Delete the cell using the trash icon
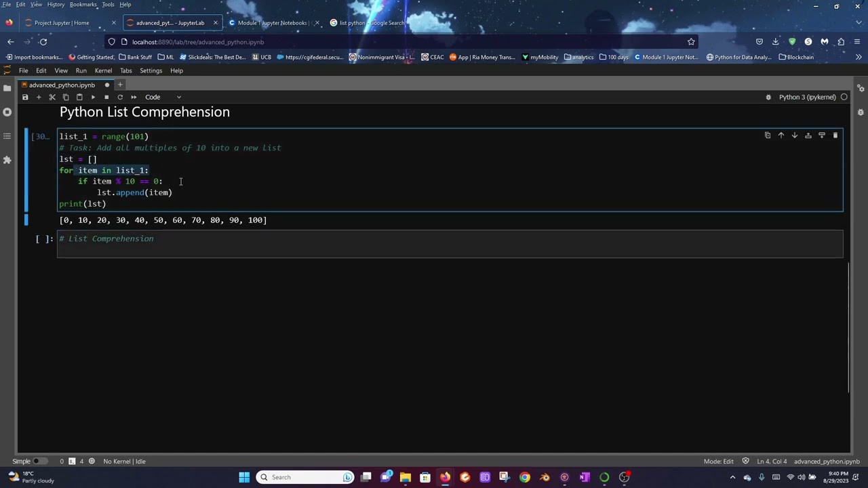The height and width of the screenshot is (488, 868). click(x=835, y=136)
